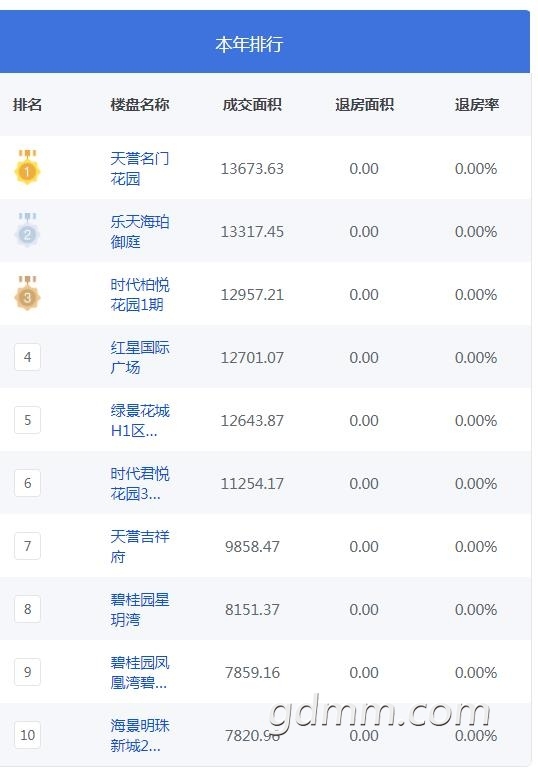Screen dimensions: 538x775
Task: Open the 绿景花城H1区 property link
Action: point(140,421)
